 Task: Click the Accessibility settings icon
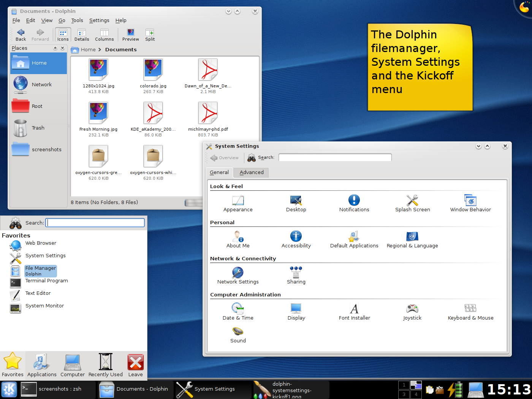[296, 237]
